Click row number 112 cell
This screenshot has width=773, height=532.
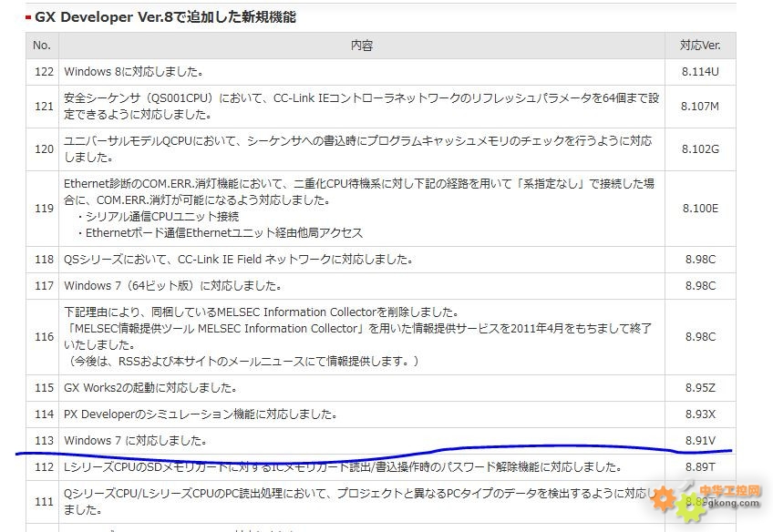(x=44, y=467)
